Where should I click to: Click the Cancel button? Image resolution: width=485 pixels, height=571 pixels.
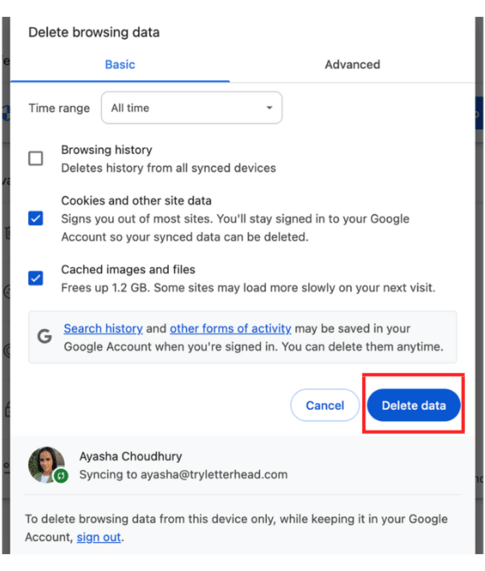click(x=325, y=405)
